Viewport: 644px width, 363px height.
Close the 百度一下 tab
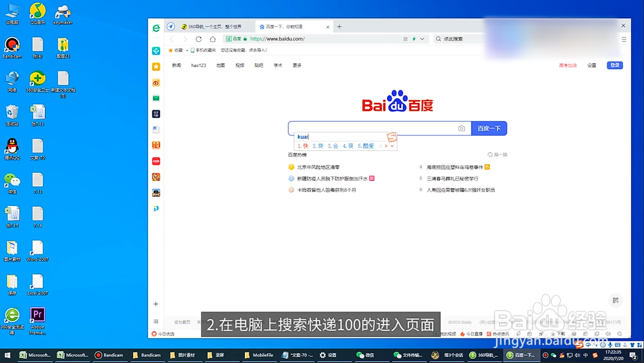(328, 26)
